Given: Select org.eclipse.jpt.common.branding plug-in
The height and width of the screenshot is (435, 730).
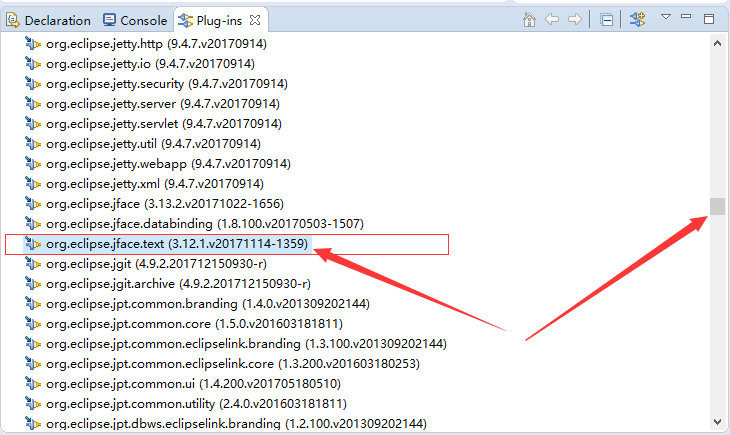Looking at the screenshot, I should [208, 304].
